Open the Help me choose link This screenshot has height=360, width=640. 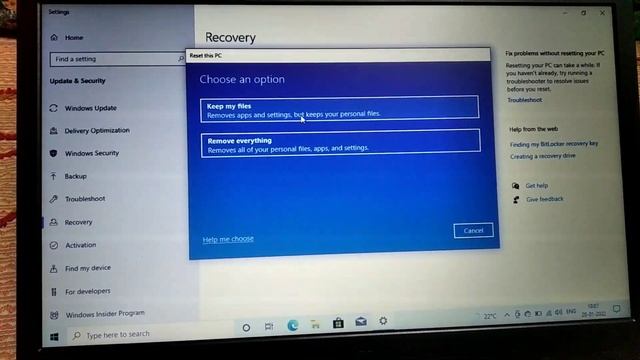(228, 239)
